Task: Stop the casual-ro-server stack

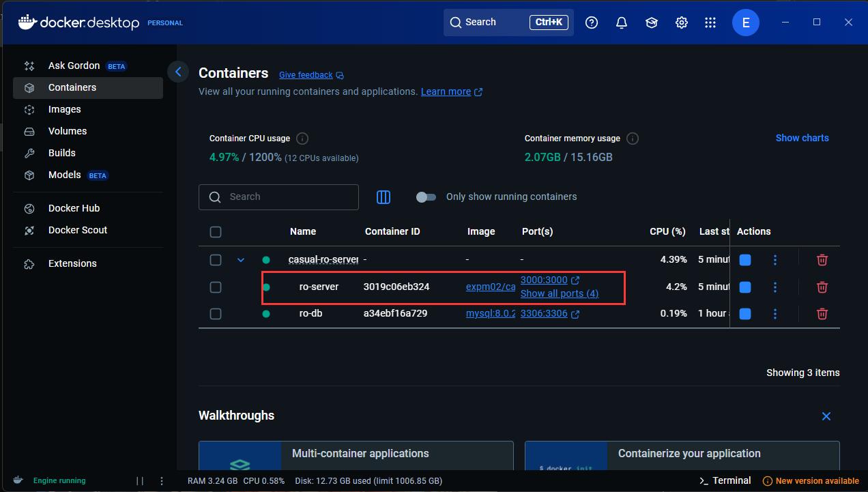Action: coord(745,260)
